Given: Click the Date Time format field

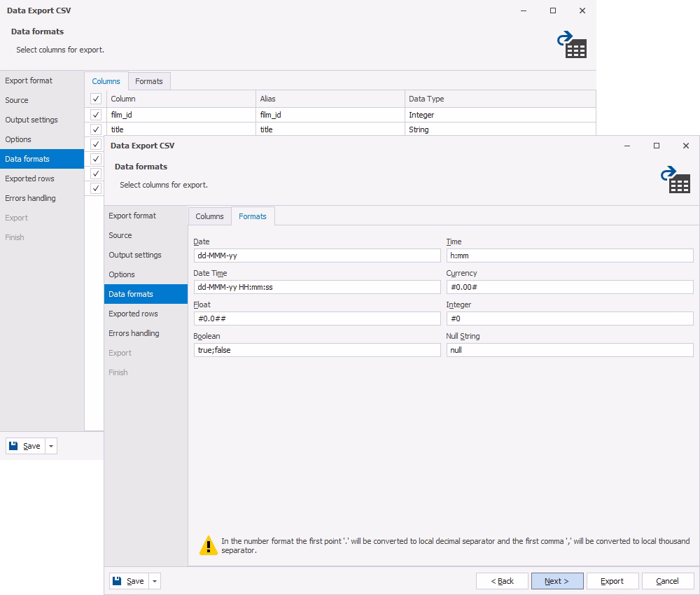Looking at the screenshot, I should pyautogui.click(x=317, y=287).
